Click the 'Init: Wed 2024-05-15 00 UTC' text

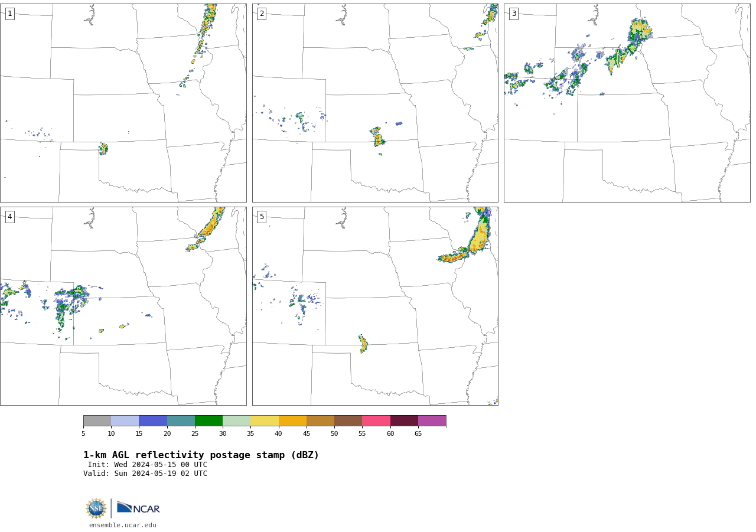point(148,465)
